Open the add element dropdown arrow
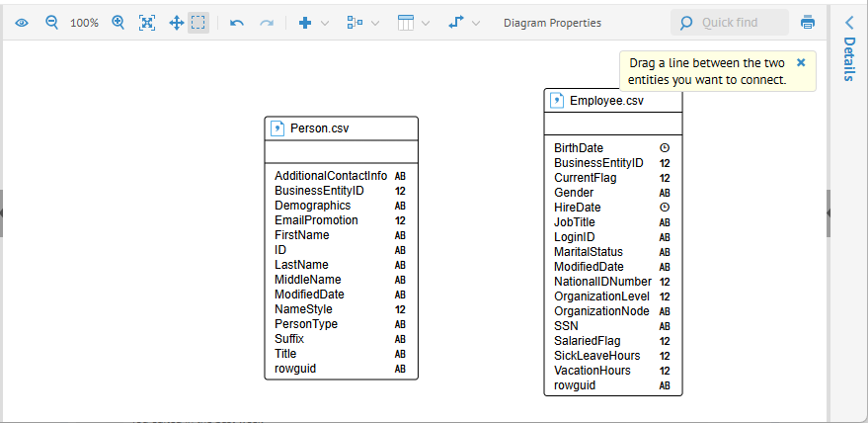Screen dimensions: 868x423 325,23
